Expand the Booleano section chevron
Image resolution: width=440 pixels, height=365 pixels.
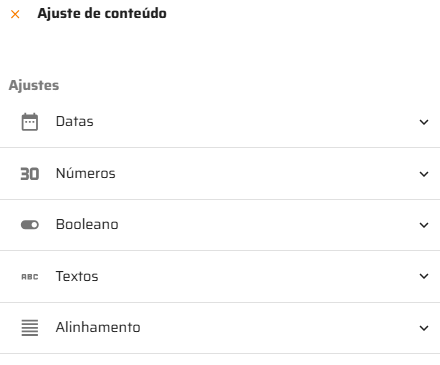click(424, 225)
